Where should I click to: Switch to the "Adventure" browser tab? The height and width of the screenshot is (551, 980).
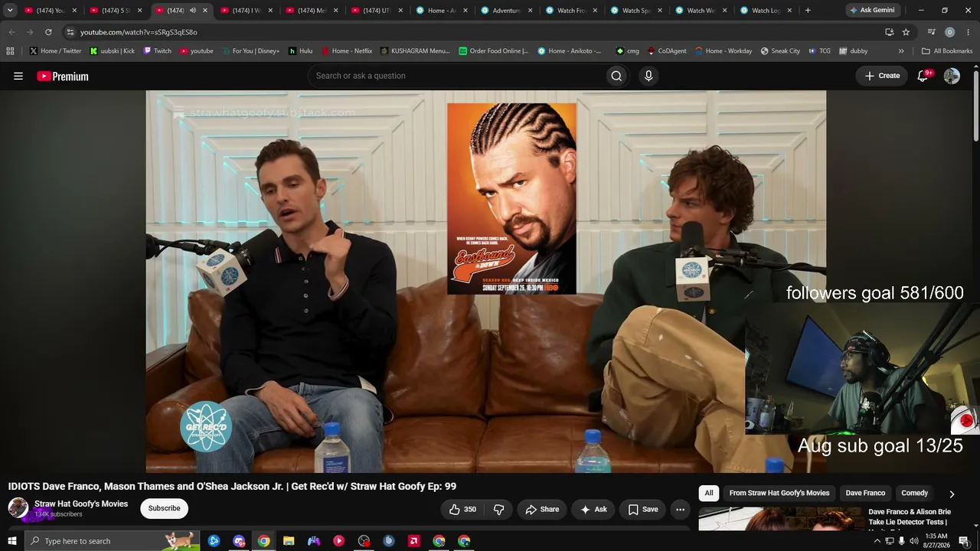[505, 11]
